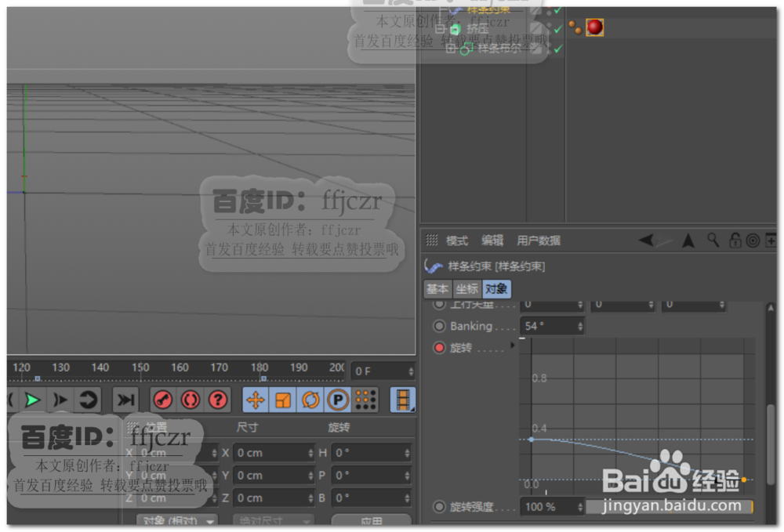This screenshot has width=784, height=532.
Task: Open timeline scheme film strip icon
Action: coord(403,400)
